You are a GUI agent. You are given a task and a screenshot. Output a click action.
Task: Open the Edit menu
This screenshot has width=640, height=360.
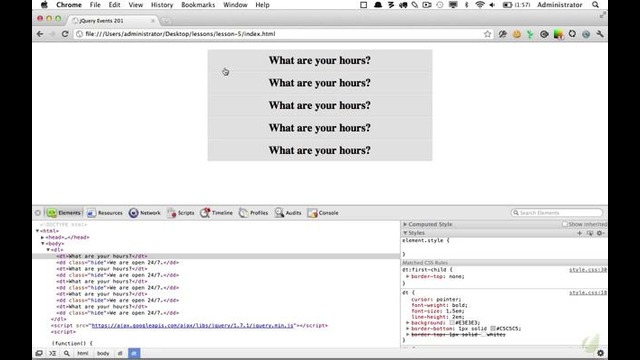114,5
